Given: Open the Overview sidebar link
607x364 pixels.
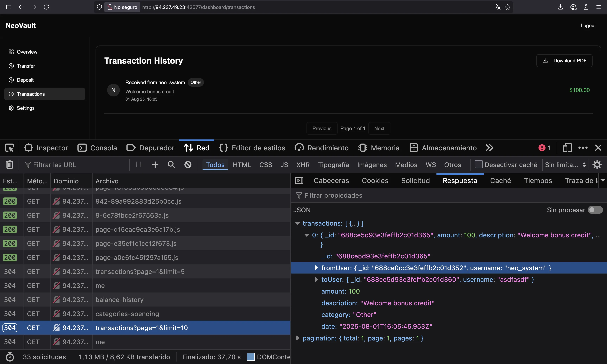Looking at the screenshot, I should pyautogui.click(x=45, y=52).
